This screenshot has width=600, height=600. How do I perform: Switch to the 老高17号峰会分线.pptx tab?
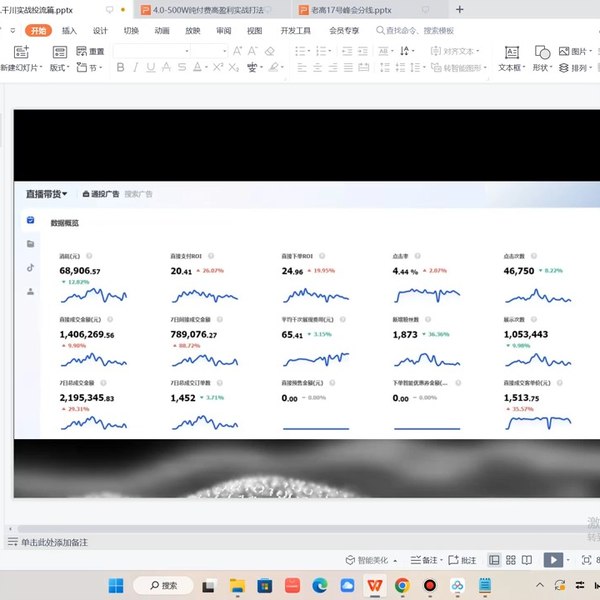(x=351, y=10)
